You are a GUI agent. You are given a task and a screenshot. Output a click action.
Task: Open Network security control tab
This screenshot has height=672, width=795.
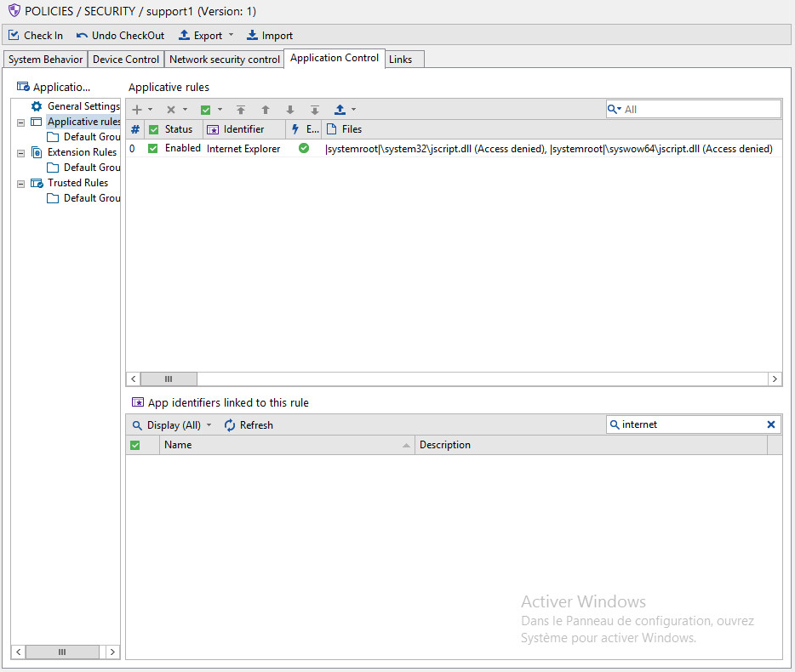[225, 60]
